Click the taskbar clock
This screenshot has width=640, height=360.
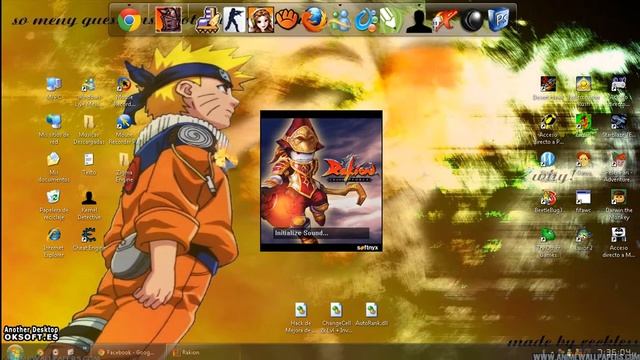615,352
